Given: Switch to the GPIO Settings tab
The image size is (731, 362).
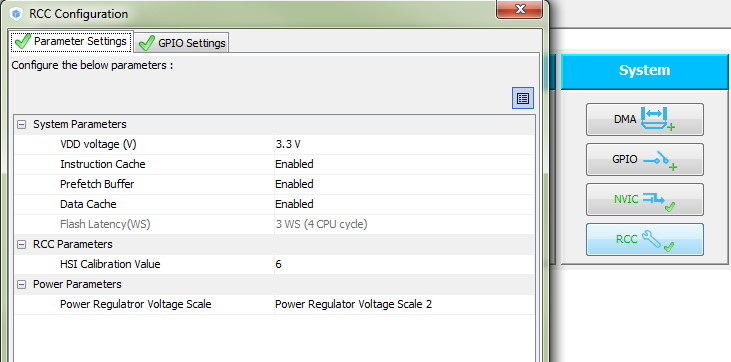Looking at the screenshot, I should tap(182, 43).
